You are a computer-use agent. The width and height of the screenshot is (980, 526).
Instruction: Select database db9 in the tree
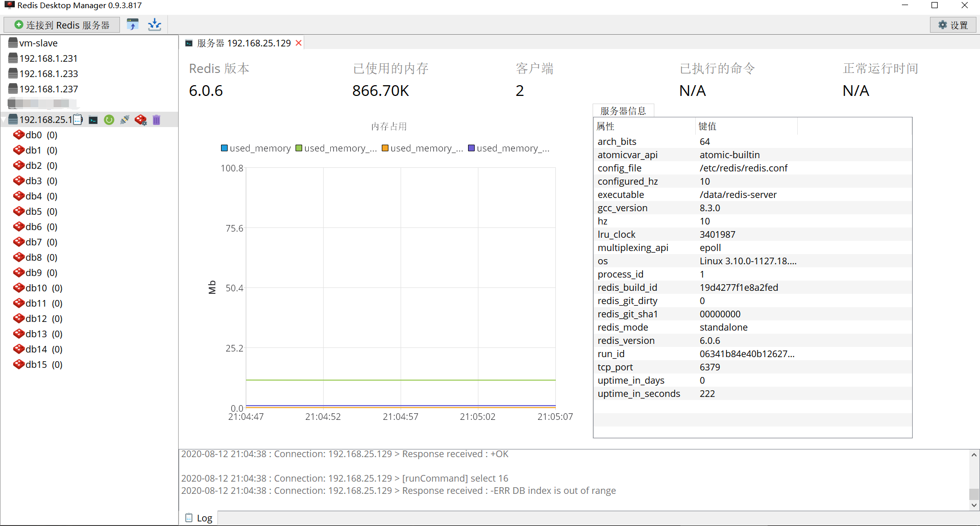tap(35, 272)
